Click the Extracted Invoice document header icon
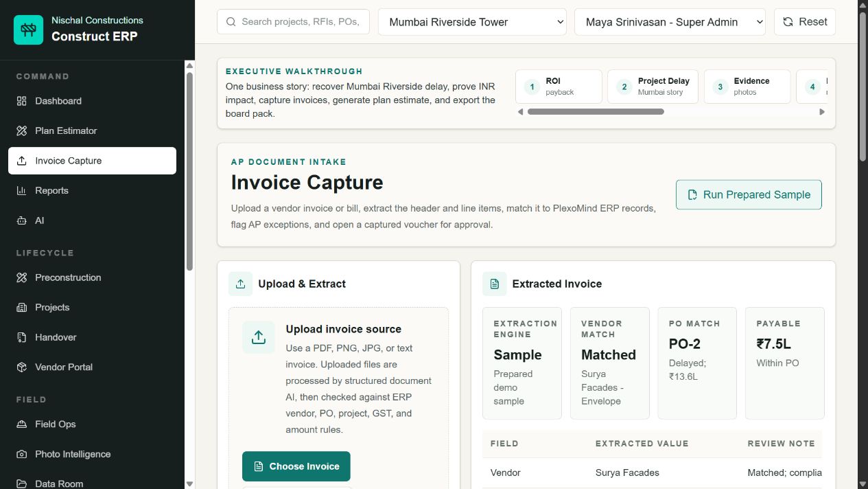Viewport: 868px width, 489px height. point(494,284)
